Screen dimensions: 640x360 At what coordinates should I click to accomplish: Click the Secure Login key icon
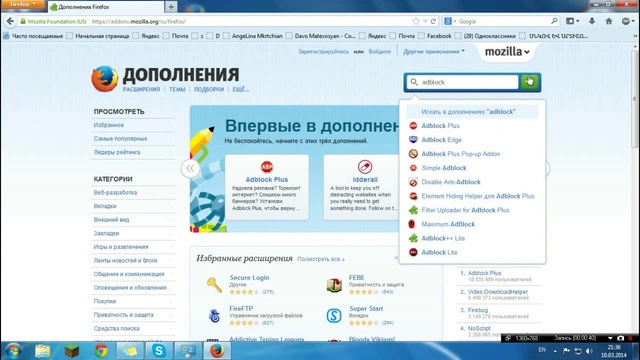click(214, 284)
